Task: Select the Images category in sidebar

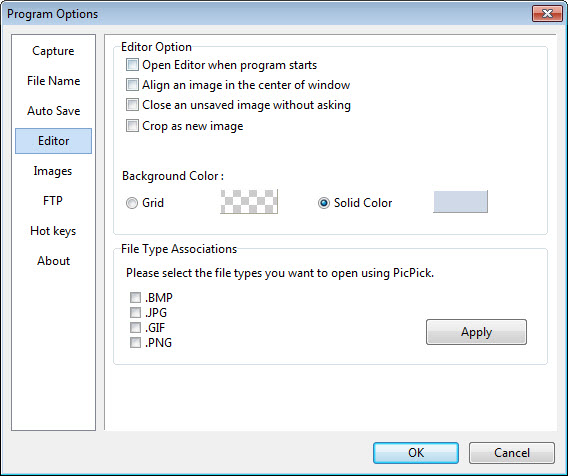Action: point(53,171)
